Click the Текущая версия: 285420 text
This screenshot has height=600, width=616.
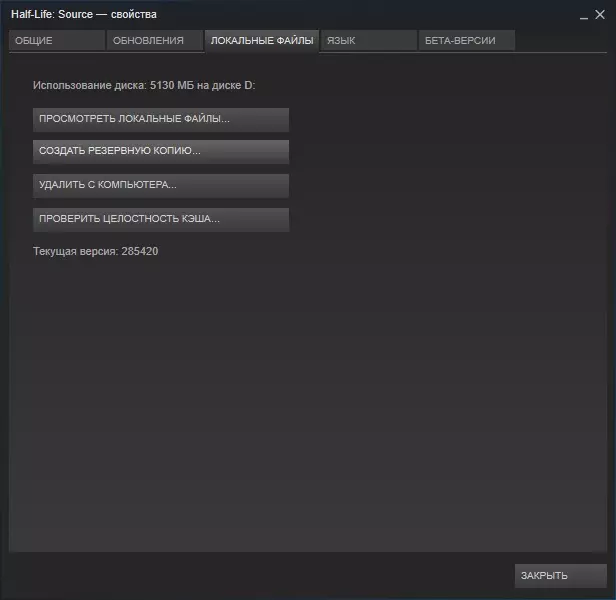pos(95,251)
